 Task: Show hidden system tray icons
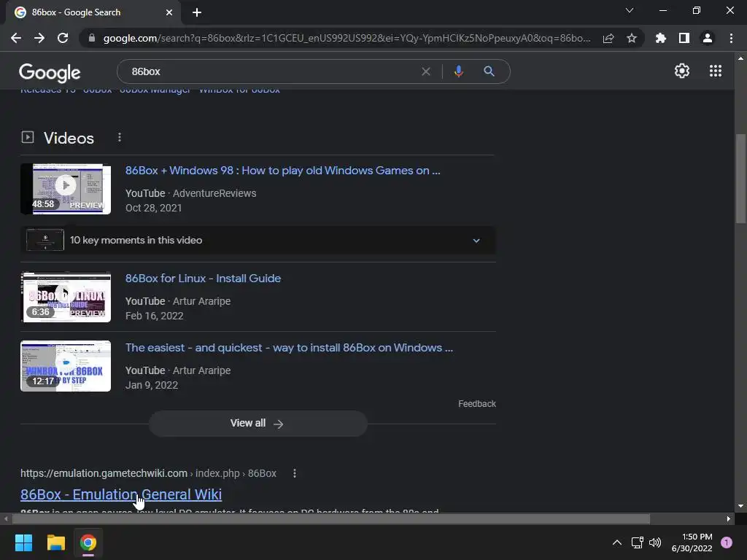(x=617, y=542)
